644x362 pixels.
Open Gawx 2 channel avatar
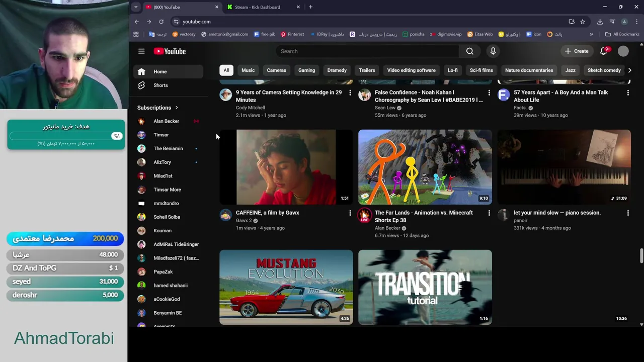click(226, 215)
